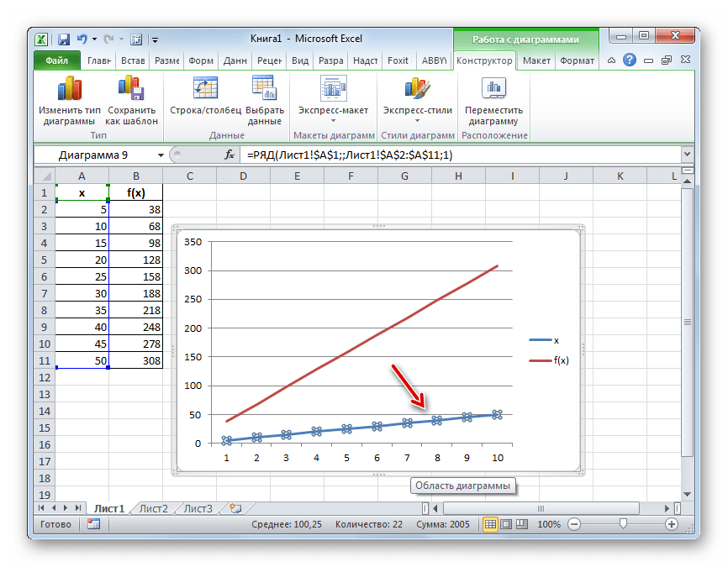The height and width of the screenshot is (567, 728).
Task: Select the Лист3 sheet tab
Action: pyautogui.click(x=198, y=508)
